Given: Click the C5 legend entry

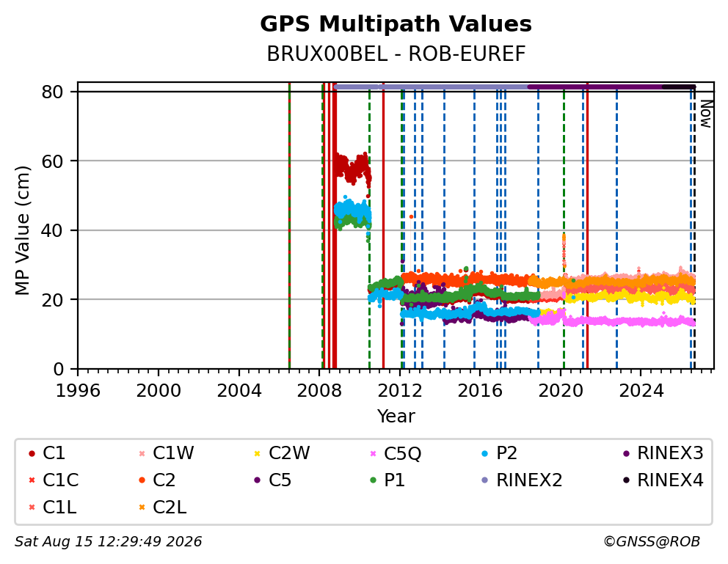Looking at the screenshot, I should (272, 480).
